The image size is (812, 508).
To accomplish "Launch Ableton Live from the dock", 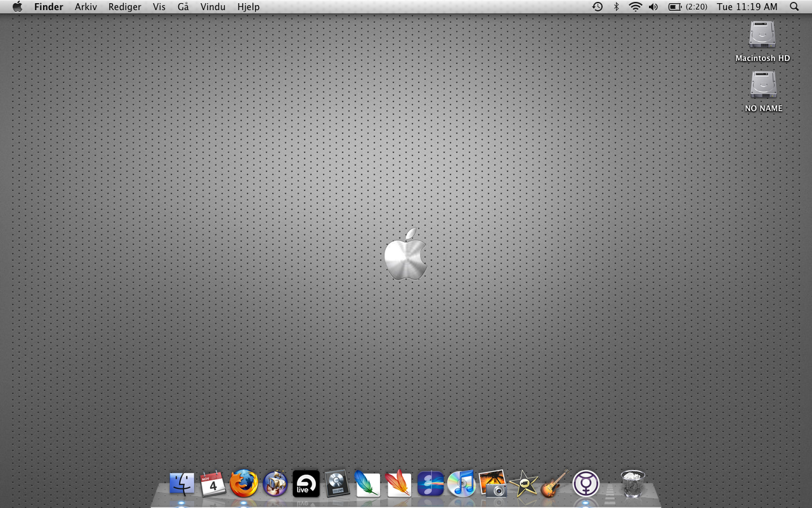I will click(306, 484).
